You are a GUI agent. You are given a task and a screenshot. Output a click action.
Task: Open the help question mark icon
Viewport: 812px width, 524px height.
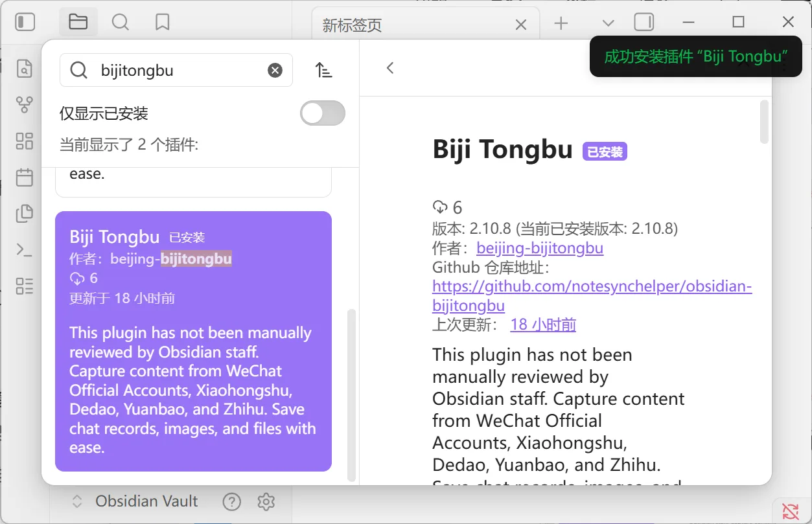coord(231,501)
